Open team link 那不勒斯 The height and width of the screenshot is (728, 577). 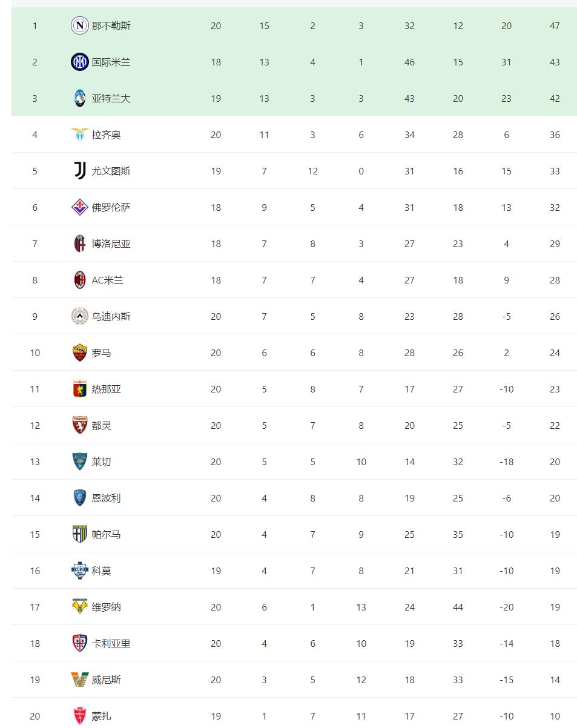pyautogui.click(x=111, y=25)
